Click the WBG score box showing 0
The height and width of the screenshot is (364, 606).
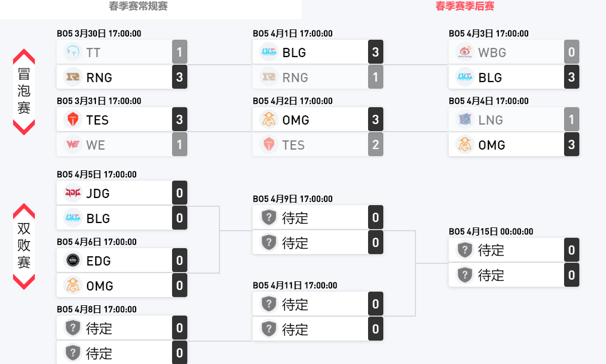[x=571, y=53]
